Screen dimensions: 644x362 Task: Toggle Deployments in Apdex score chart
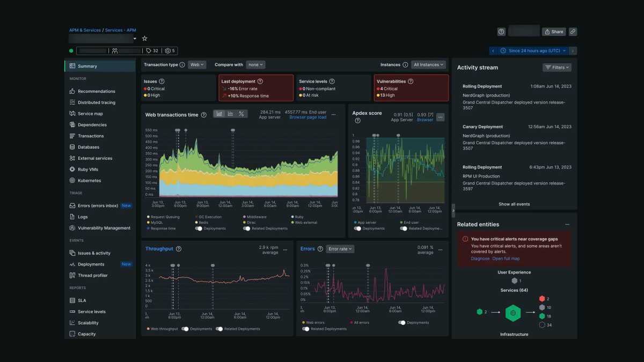point(357,228)
